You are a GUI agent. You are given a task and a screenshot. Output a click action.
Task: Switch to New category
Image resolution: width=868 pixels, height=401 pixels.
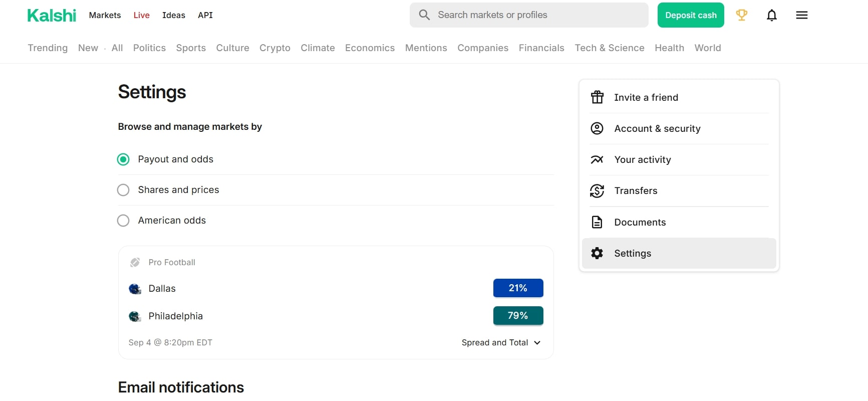[88, 48]
